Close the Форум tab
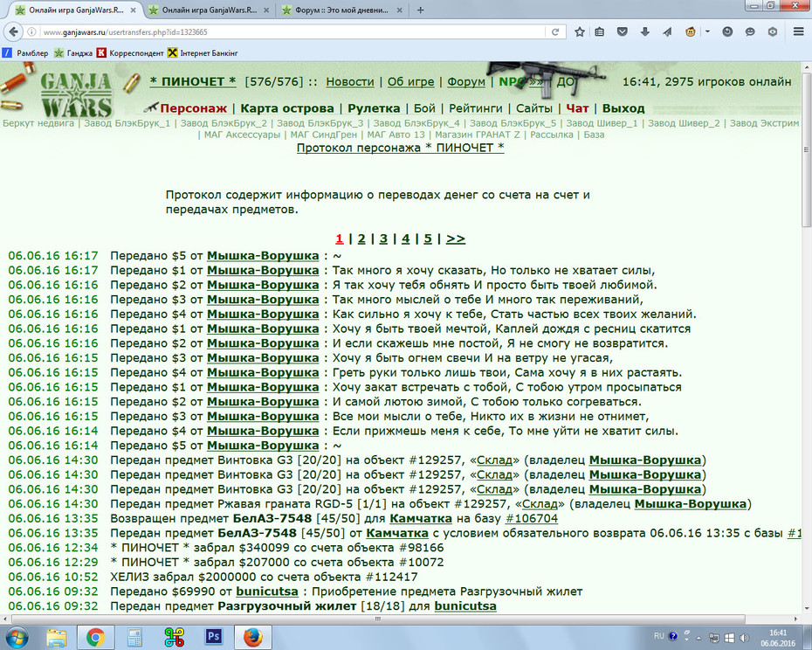The width and height of the screenshot is (812, 650). [x=400, y=10]
